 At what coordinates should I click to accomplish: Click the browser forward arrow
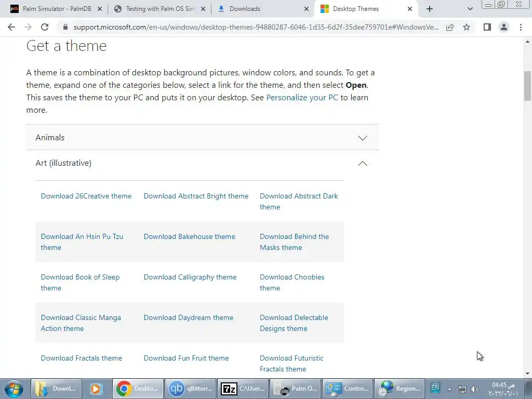point(28,27)
